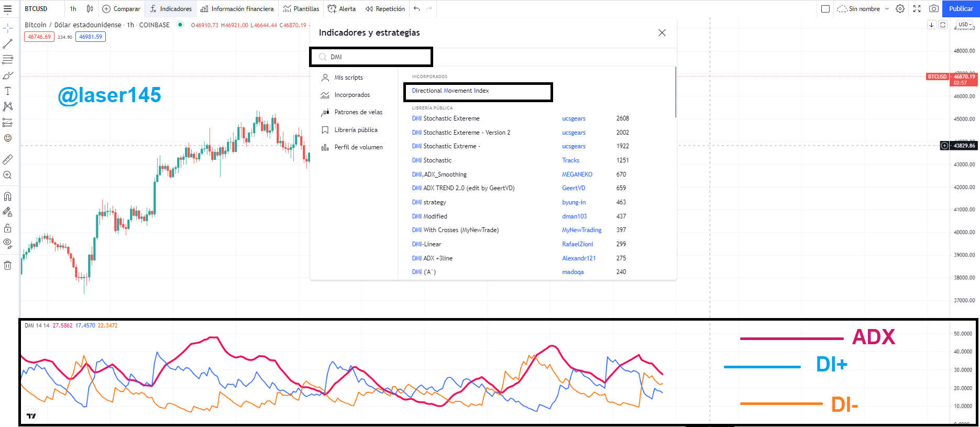Start bar Repetición mode
Image resolution: width=980 pixels, height=427 pixels.
coord(385,9)
